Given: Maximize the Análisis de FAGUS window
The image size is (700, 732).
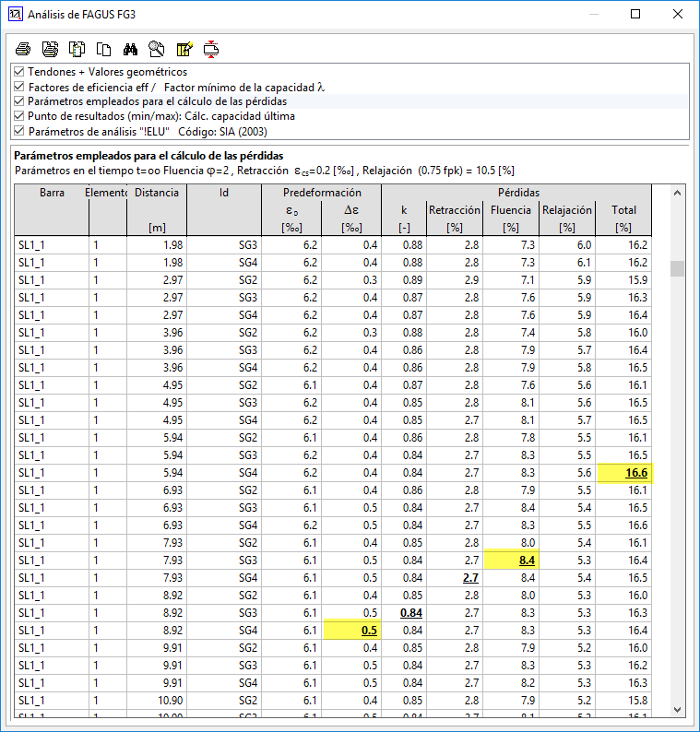Looking at the screenshot, I should (635, 14).
